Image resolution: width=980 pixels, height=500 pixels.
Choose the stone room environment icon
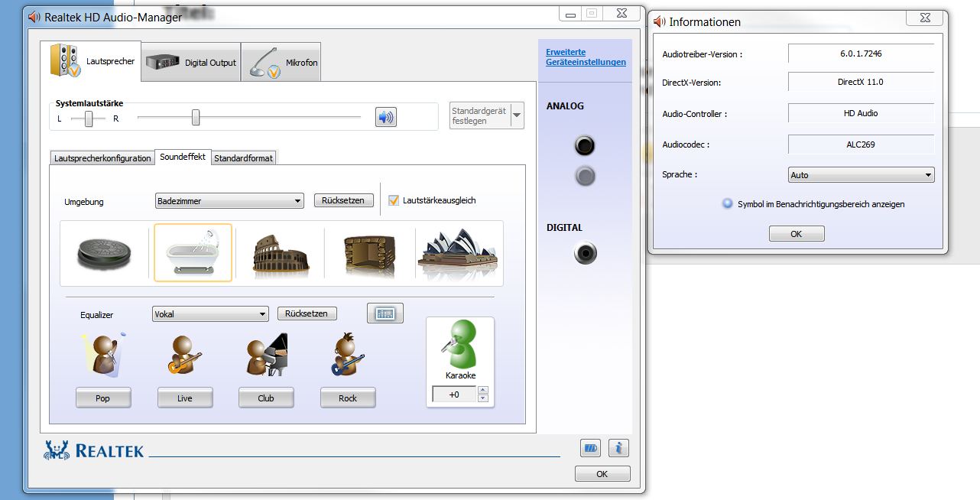(369, 254)
